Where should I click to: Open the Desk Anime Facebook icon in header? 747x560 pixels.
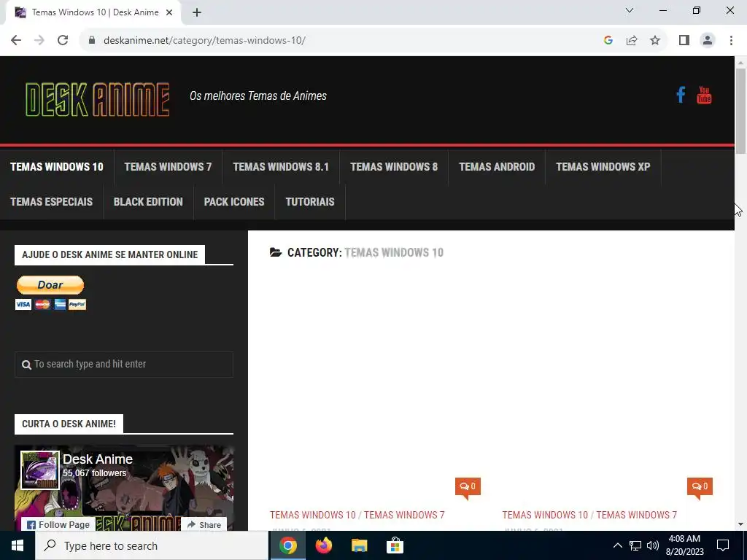(681, 95)
